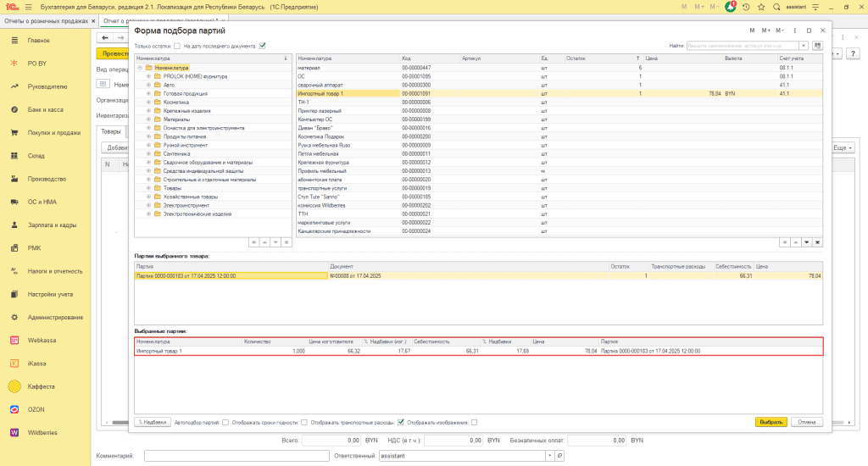Viewport: 868px width, 466px height.
Task: Click the Код column header
Action: [x=430, y=58]
